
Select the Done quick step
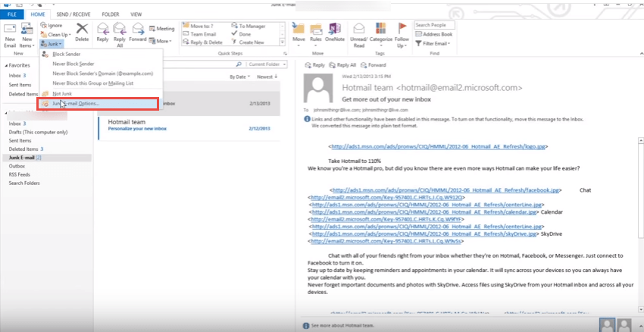point(241,34)
